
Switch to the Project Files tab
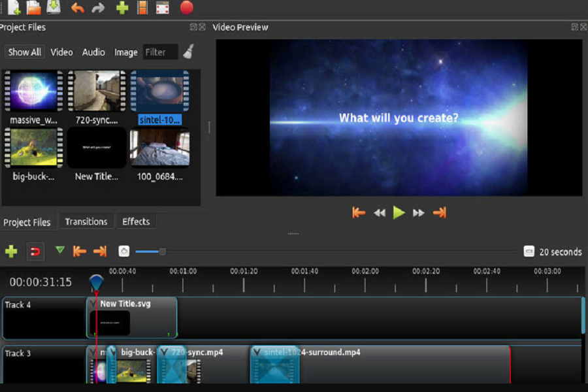[27, 222]
